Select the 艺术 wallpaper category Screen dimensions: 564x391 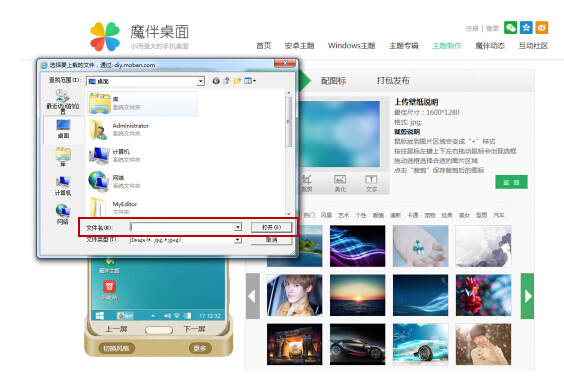pos(344,215)
